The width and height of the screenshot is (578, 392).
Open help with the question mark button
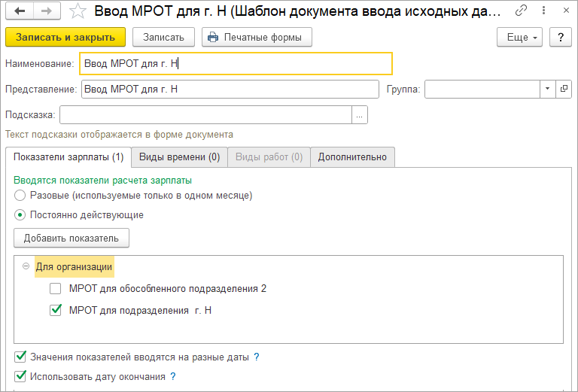561,37
